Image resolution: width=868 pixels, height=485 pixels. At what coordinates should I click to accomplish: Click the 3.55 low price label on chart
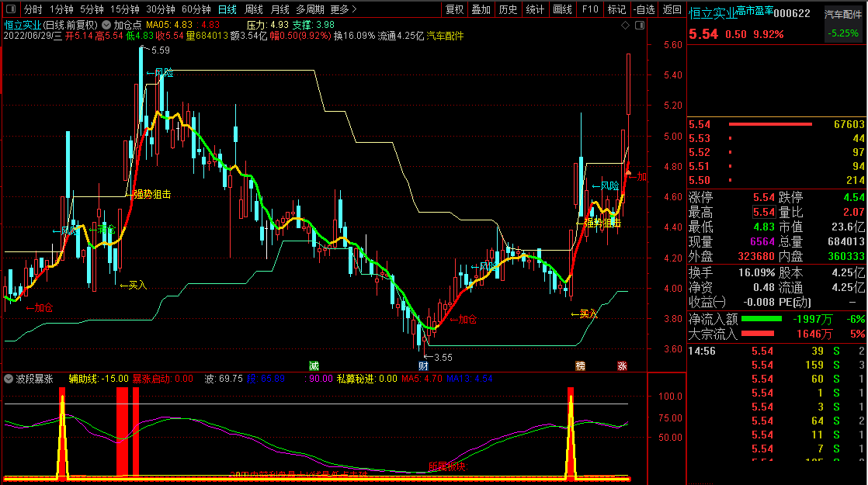443,357
